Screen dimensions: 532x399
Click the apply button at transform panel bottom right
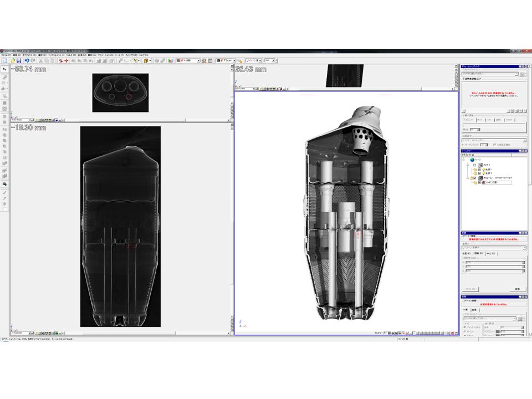[x=516, y=289]
